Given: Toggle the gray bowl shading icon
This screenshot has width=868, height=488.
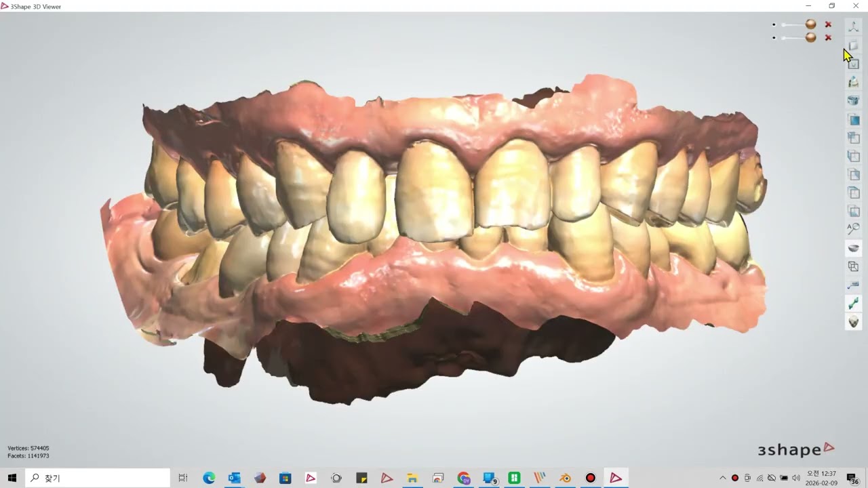Looking at the screenshot, I should coord(853,248).
